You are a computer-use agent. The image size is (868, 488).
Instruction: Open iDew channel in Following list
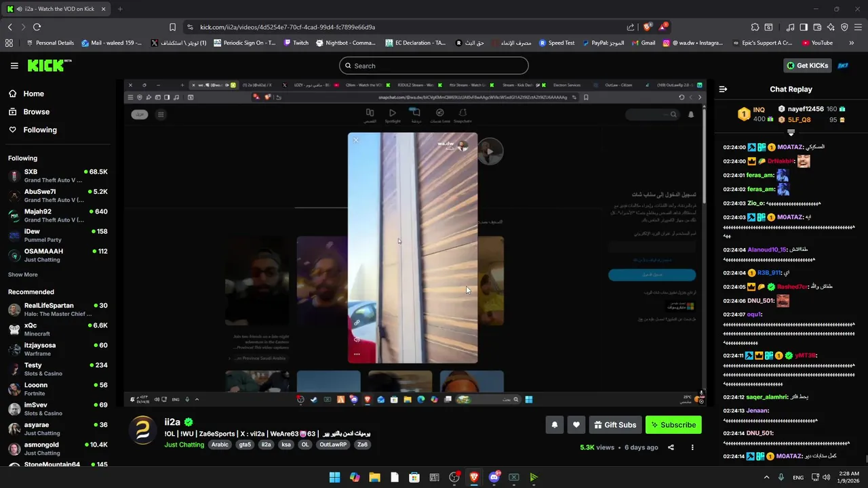tap(58, 235)
